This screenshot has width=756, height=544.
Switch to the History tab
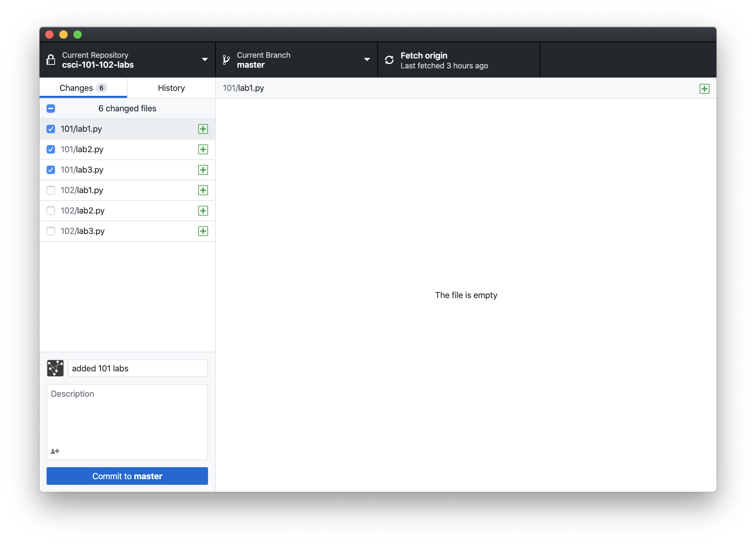(171, 88)
